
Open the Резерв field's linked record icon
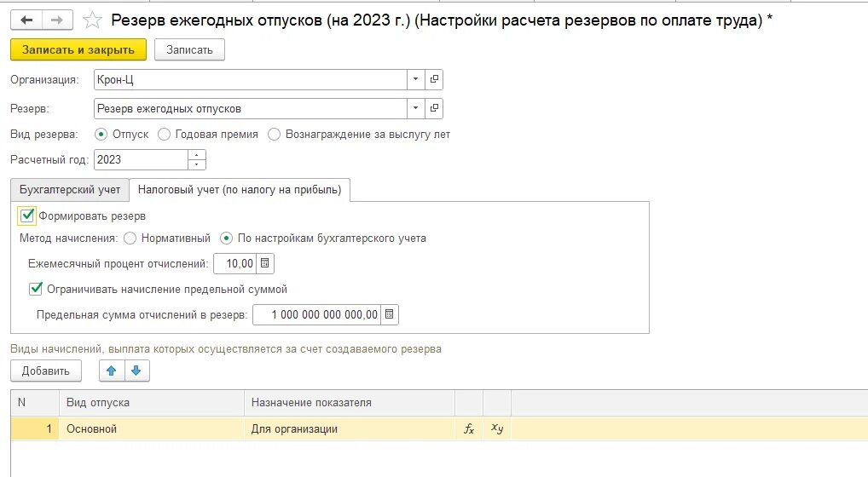pyautogui.click(x=434, y=108)
